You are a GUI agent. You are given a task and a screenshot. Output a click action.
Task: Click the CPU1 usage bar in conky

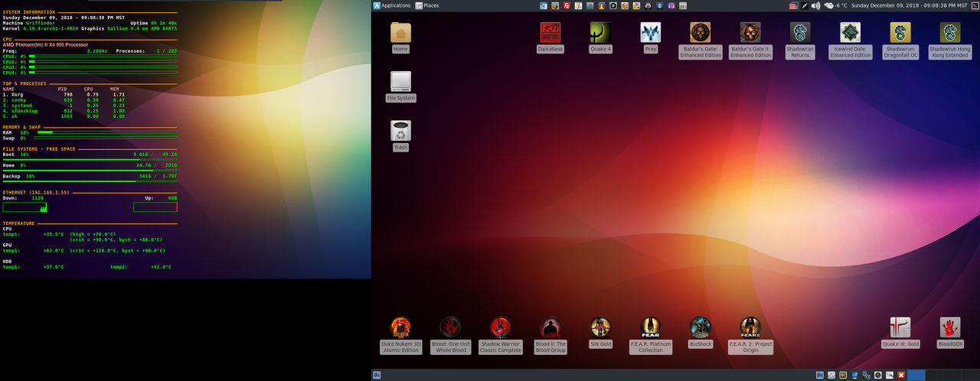[x=103, y=56]
